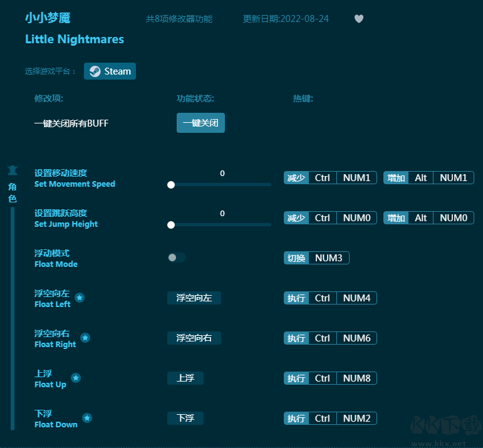483x448 pixels.
Task: Click the Set Jump Height slider handle
Action: coord(171,225)
